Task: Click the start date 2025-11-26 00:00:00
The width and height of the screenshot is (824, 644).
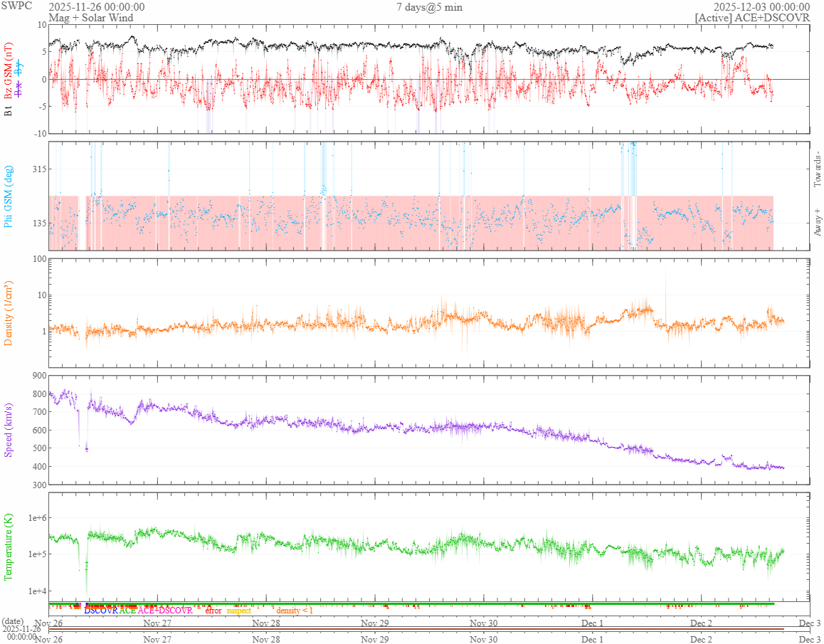Action: 96,7
